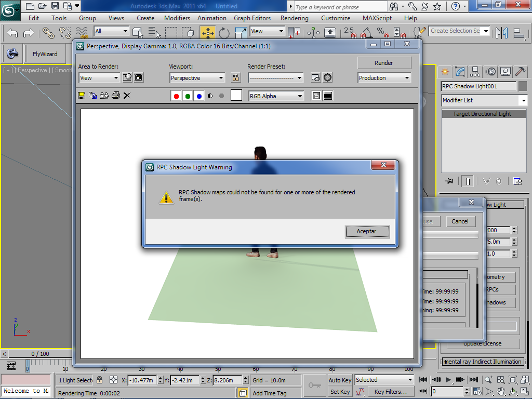Open Environment and Effects dialog icon
Viewport: 532px width, 399px height.
[x=327, y=78]
